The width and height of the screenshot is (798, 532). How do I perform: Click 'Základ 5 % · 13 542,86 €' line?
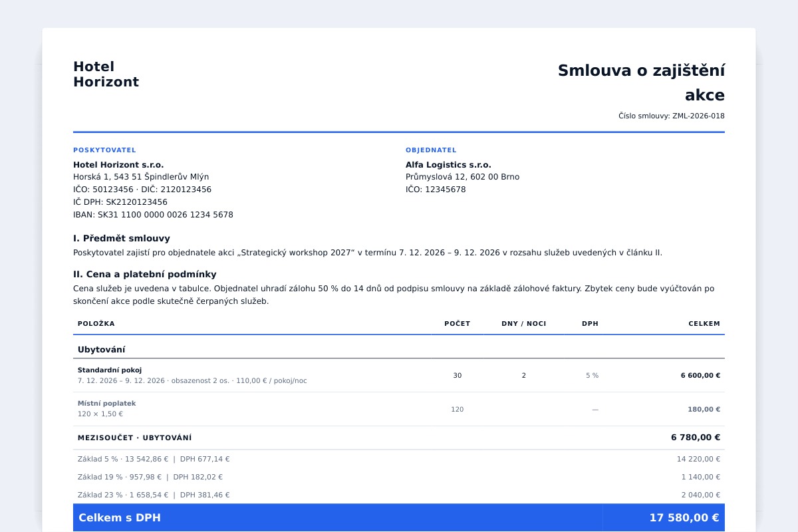click(154, 459)
